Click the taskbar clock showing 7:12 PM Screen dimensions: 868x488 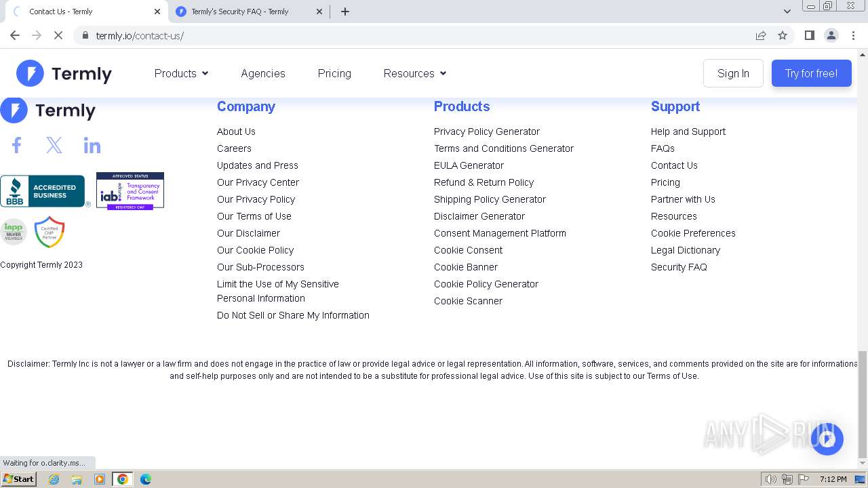(833, 479)
